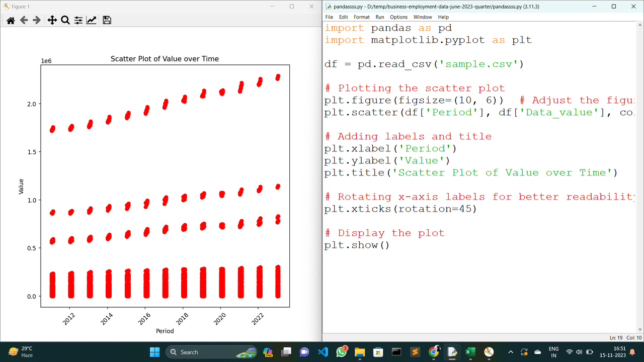Click the Forward arrow in Figure 1 toolbar

tap(37, 20)
